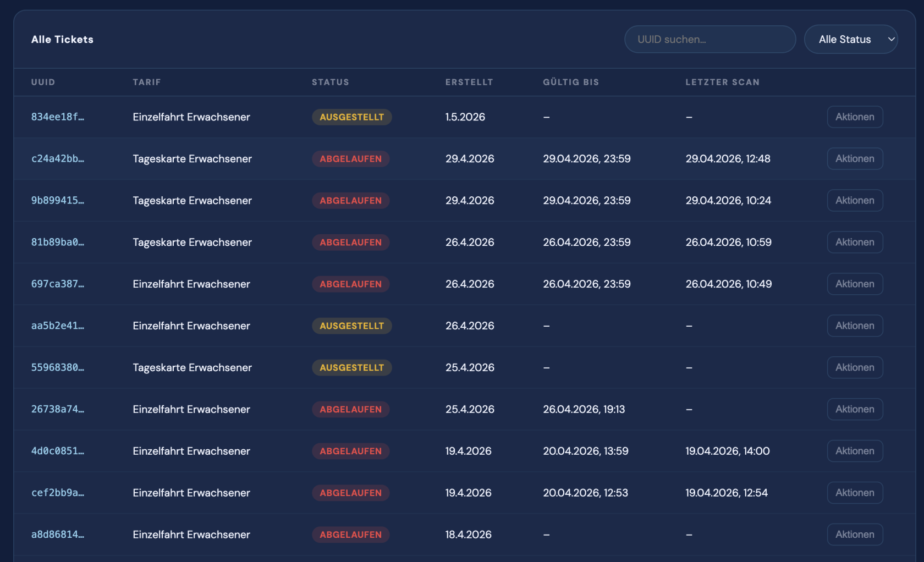This screenshot has width=924, height=562.
Task: Open Aktionen for ticket 697ca387
Action: coord(855,284)
